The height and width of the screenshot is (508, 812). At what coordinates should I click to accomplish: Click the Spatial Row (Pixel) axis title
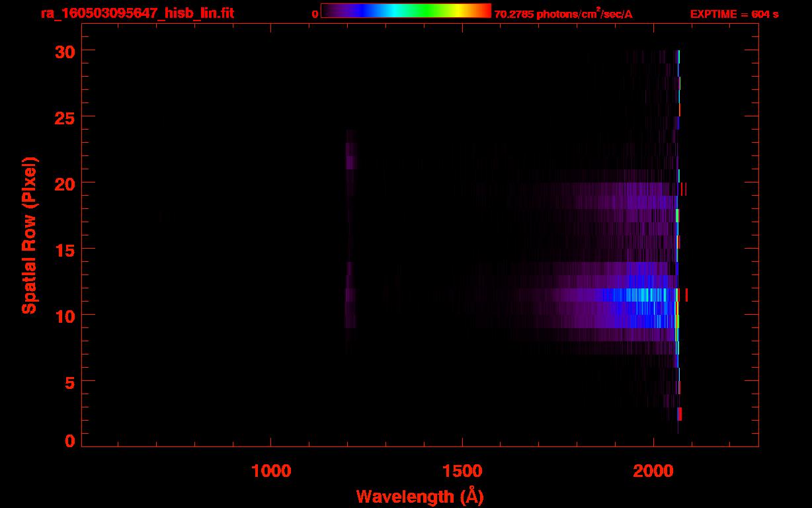click(x=30, y=235)
